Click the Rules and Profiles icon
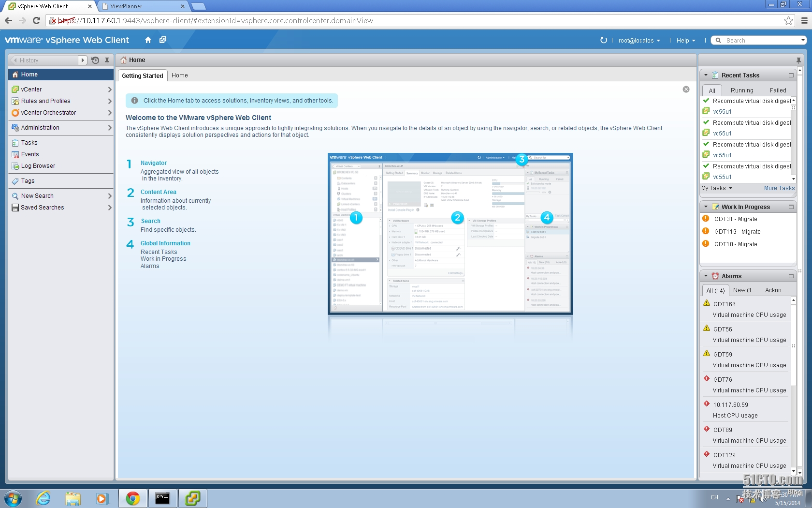This screenshot has width=812, height=508. [15, 101]
